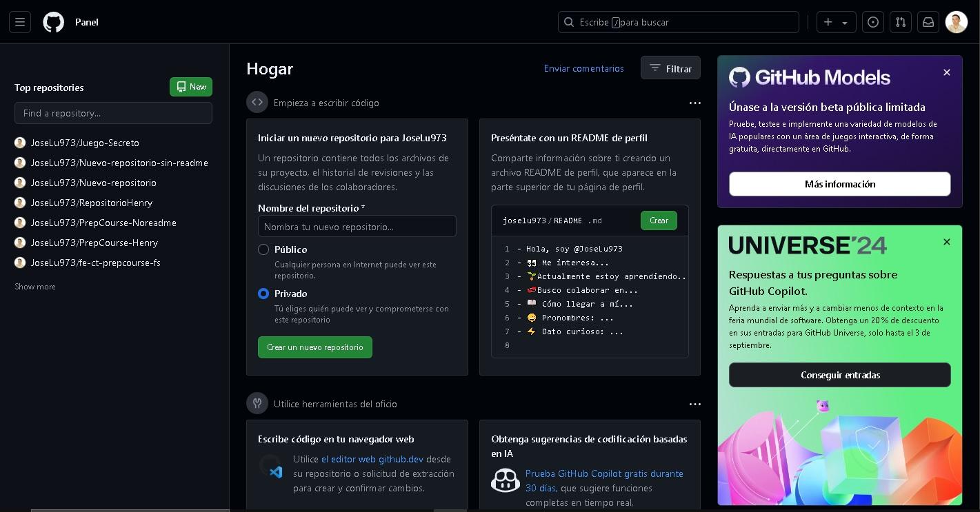The width and height of the screenshot is (980, 512).
Task: Open JoseLu973/Nuevo-repositorio-sin-readme repository
Action: [x=119, y=163]
